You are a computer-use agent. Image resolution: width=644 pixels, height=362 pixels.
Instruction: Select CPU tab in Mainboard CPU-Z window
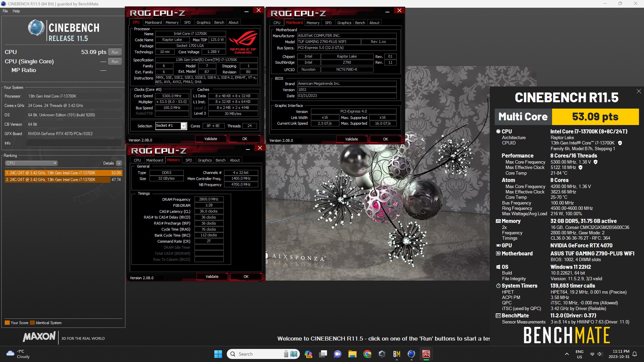click(x=277, y=23)
